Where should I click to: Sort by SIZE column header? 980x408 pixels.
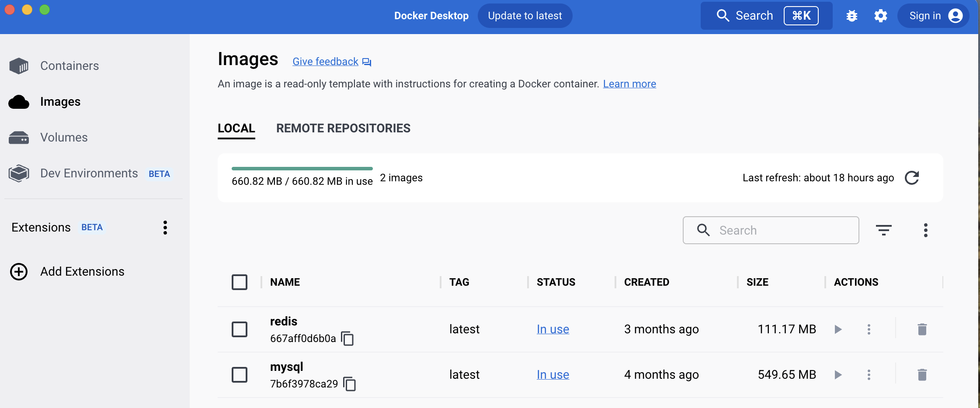pyautogui.click(x=758, y=282)
